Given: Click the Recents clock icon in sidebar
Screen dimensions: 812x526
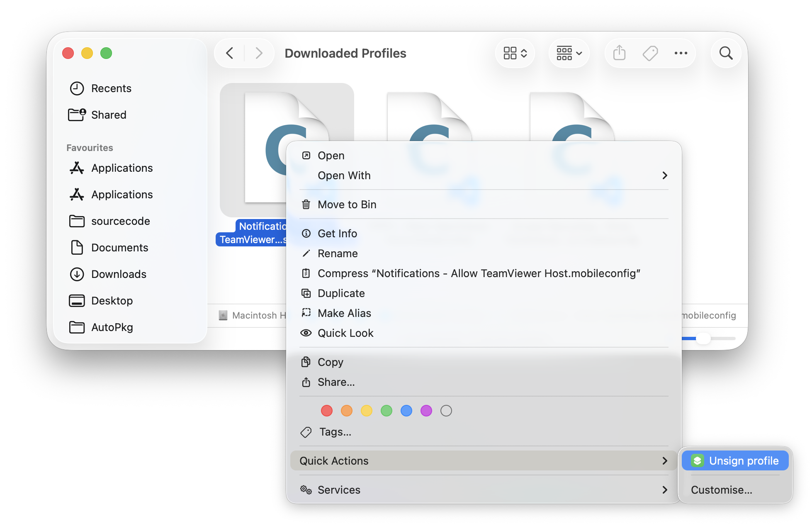Looking at the screenshot, I should click(76, 88).
